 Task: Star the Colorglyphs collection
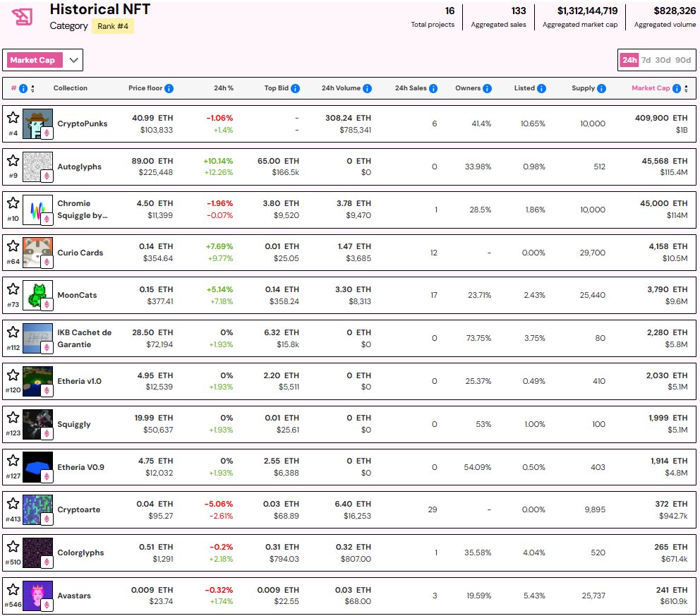click(13, 546)
